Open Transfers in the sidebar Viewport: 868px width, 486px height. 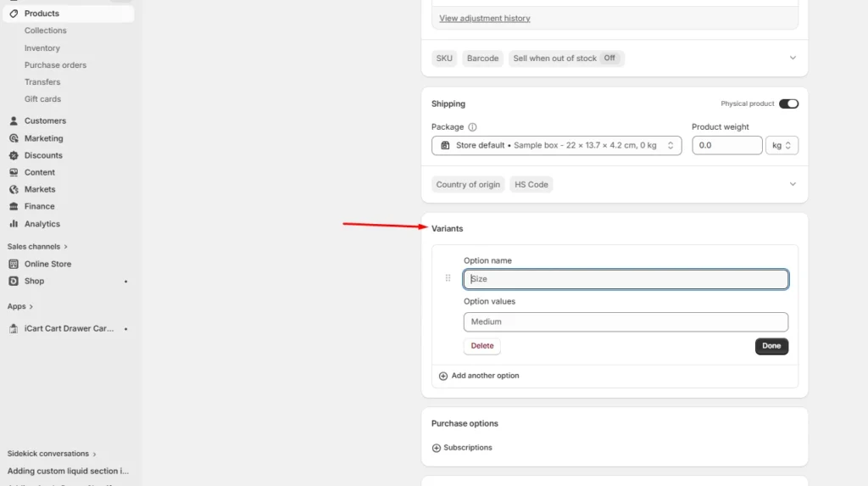coord(42,82)
